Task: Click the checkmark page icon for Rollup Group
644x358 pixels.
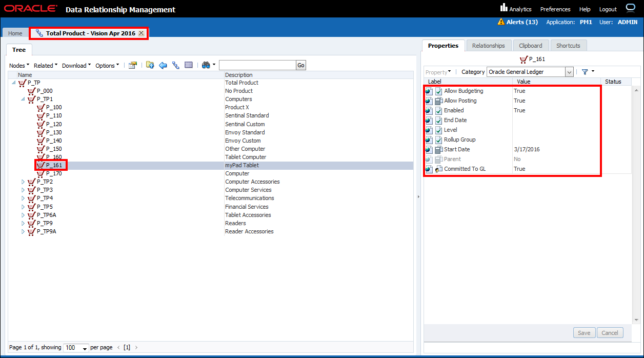Action: (x=438, y=140)
